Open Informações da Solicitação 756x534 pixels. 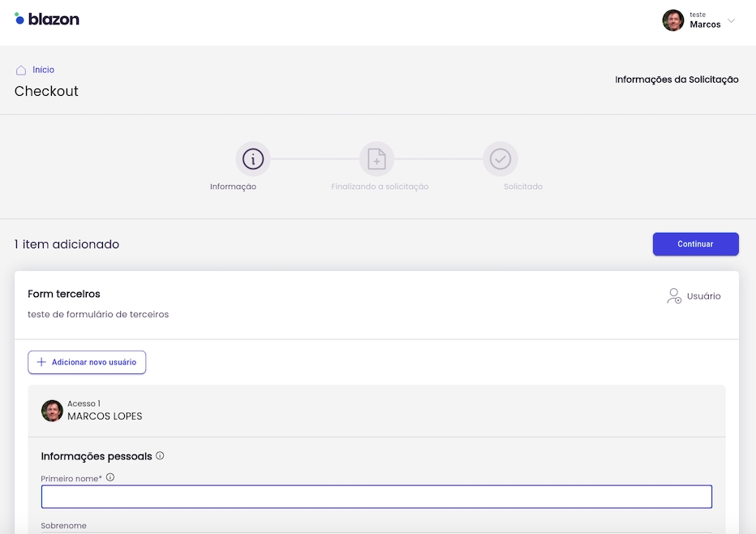677,80
